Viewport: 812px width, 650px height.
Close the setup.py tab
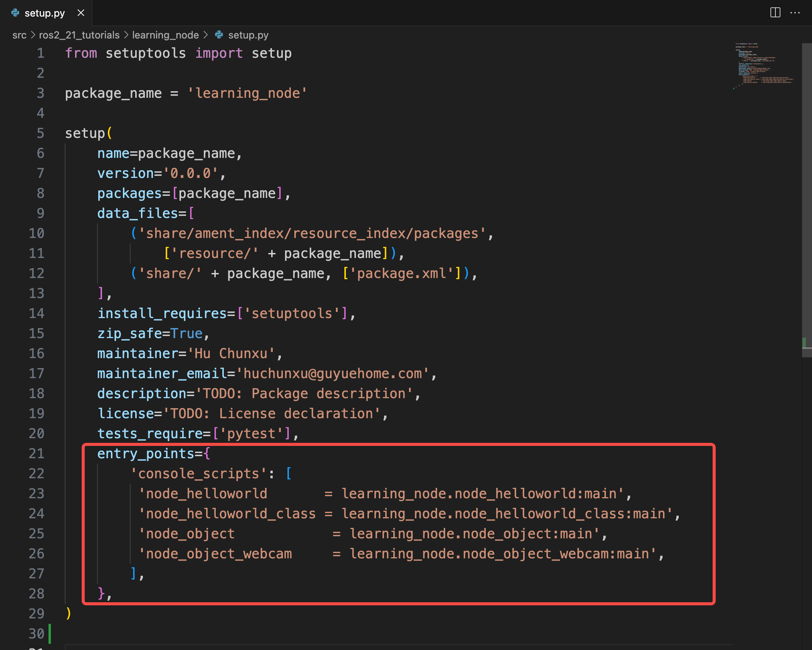pyautogui.click(x=81, y=13)
